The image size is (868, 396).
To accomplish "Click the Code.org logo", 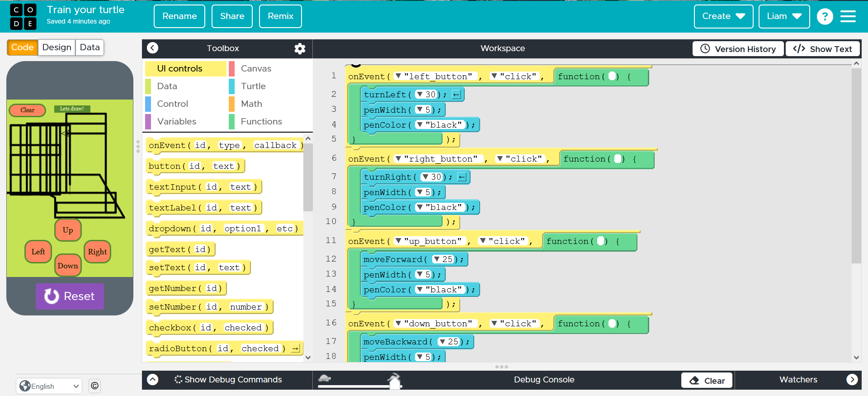I will pos(24,17).
